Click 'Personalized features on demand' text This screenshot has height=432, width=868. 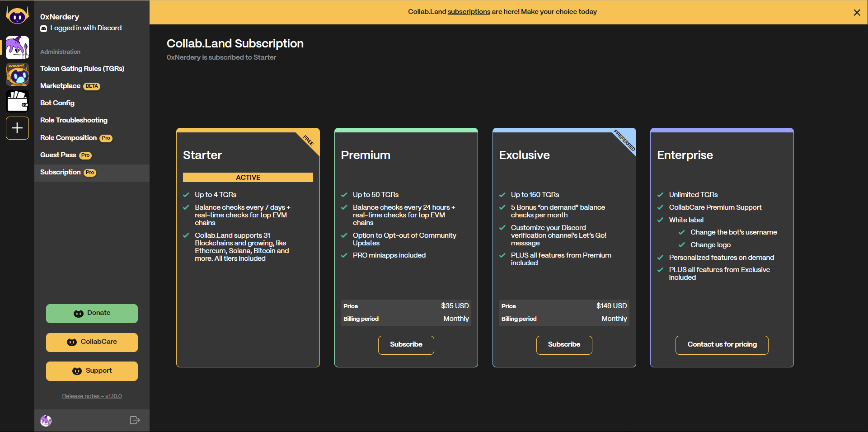tap(721, 258)
